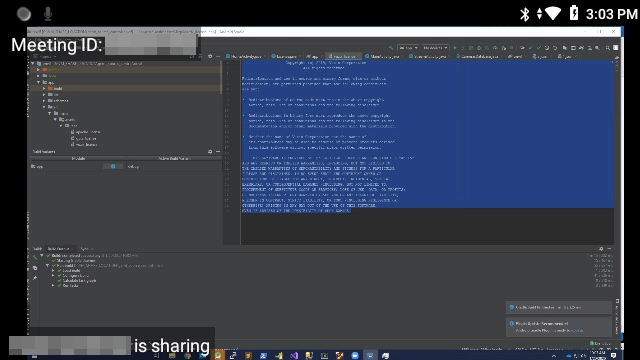Expand the Configure build node
640x360 pixels.
click(x=53, y=276)
